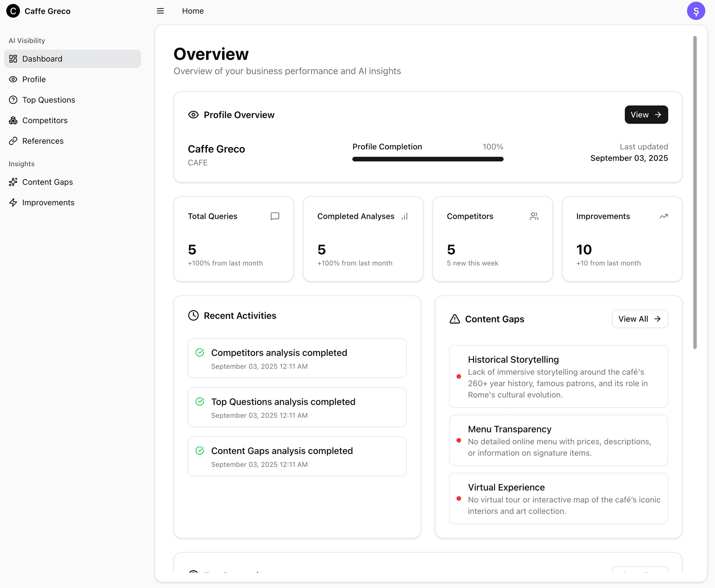The height and width of the screenshot is (588, 715).
Task: Open Profile in the sidebar
Action: point(34,79)
